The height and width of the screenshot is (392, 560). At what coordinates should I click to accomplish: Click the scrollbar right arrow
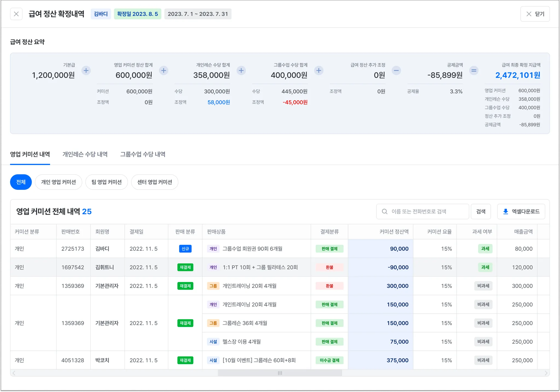click(x=546, y=373)
